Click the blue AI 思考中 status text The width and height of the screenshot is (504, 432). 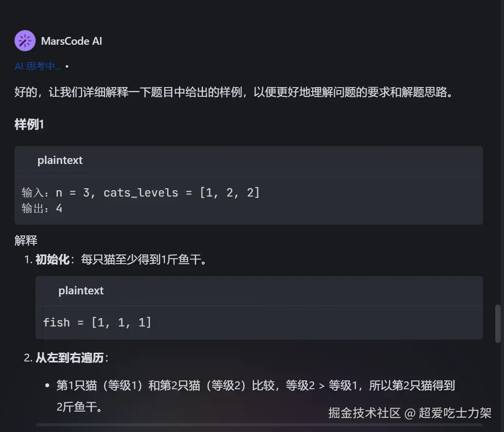coord(38,66)
